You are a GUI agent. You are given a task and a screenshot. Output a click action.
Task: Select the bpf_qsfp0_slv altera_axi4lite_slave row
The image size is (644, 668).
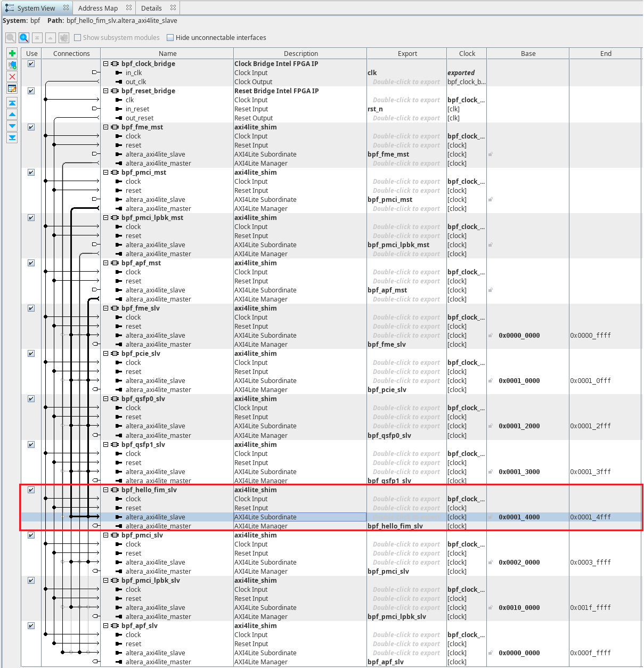(x=156, y=426)
